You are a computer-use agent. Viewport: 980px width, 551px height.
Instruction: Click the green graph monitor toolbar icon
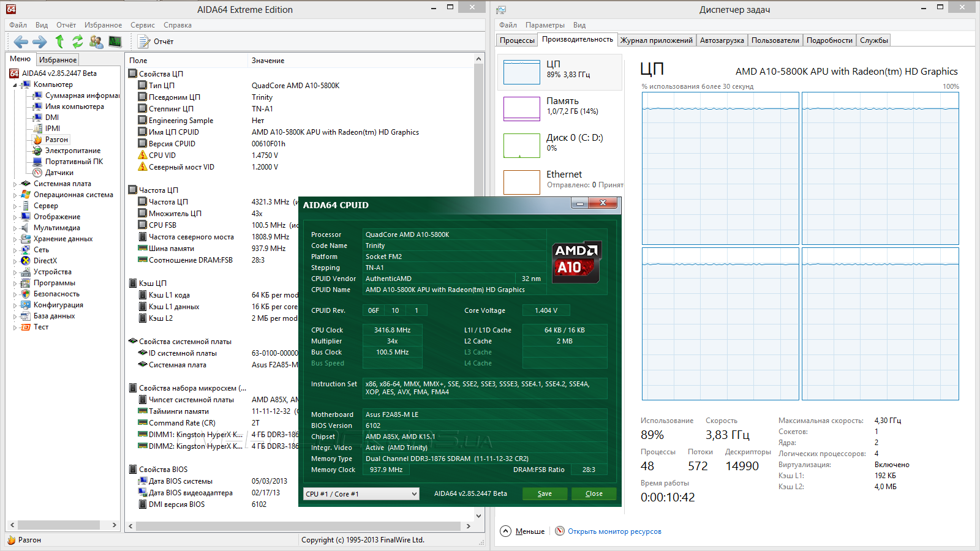pos(115,42)
